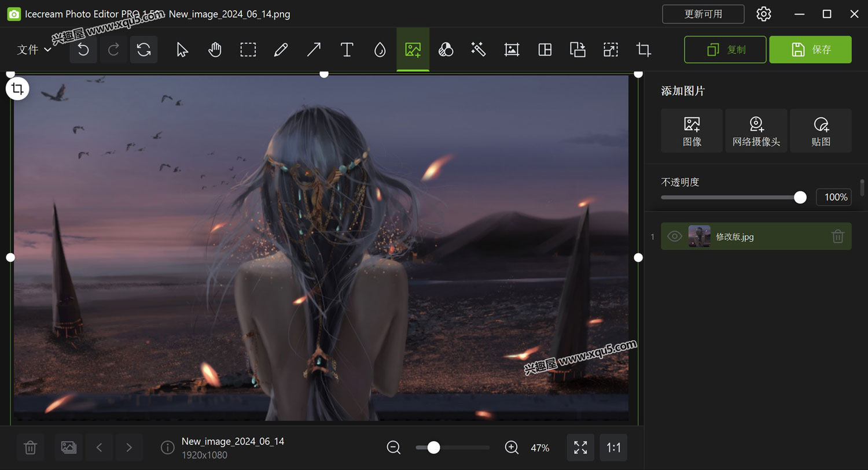Open the color filters tool

(x=446, y=50)
